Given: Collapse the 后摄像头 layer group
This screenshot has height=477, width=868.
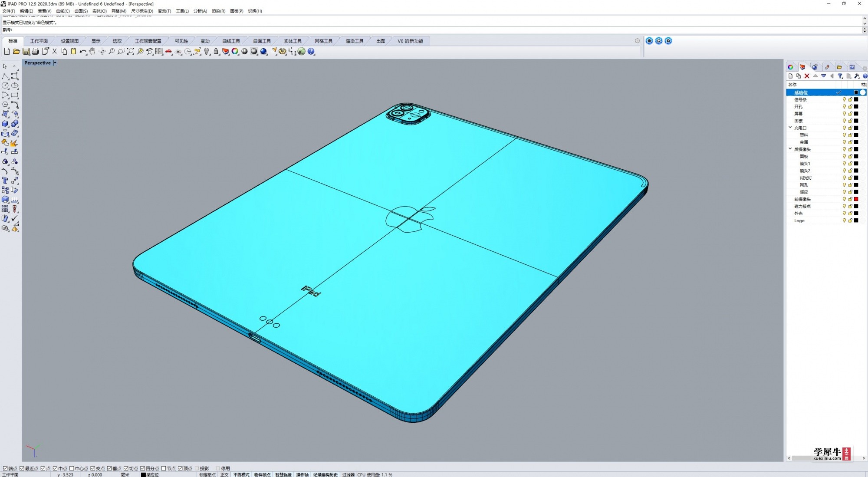Looking at the screenshot, I should click(790, 149).
